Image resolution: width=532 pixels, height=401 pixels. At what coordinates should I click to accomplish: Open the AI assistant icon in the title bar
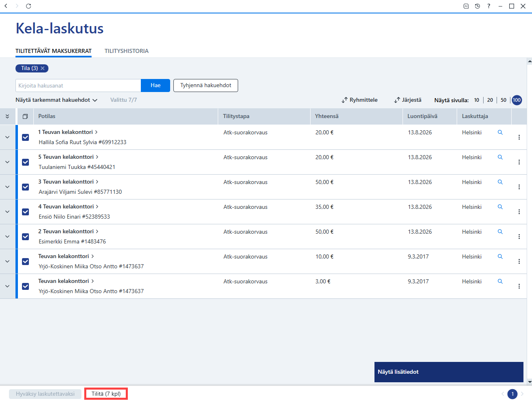pyautogui.click(x=466, y=6)
